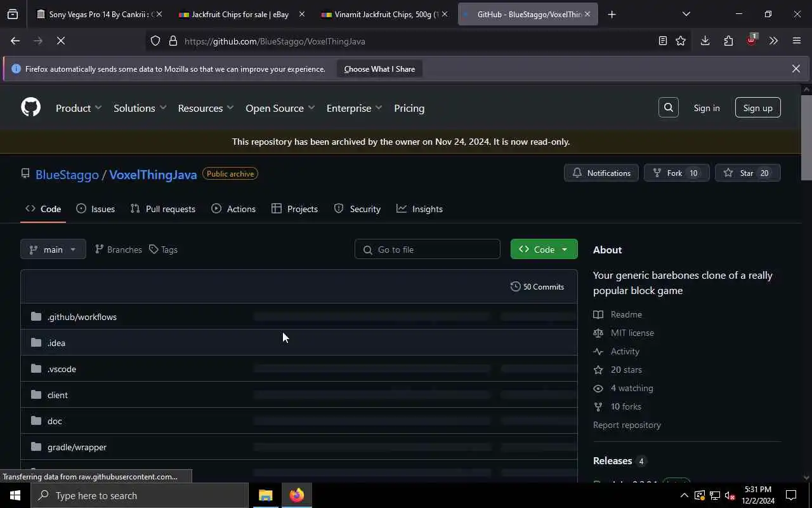
Task: Switch to the Pull requests tab
Action: [x=163, y=209]
